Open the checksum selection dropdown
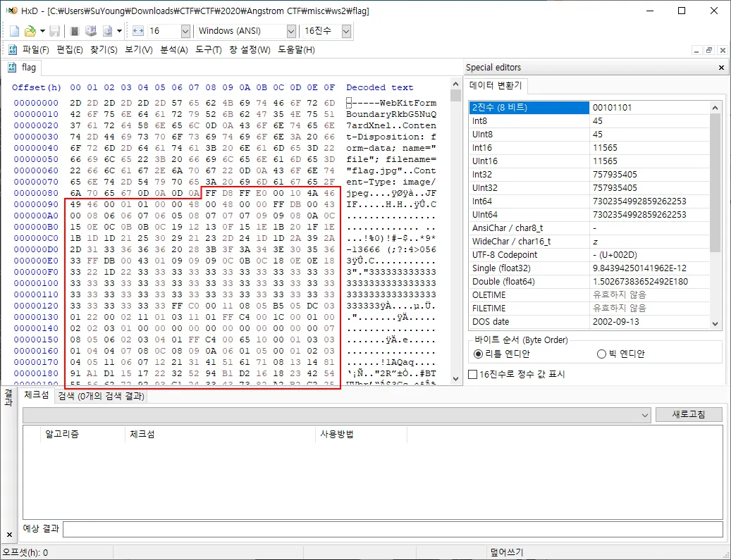Viewport: 731px width, 560px height. (645, 415)
